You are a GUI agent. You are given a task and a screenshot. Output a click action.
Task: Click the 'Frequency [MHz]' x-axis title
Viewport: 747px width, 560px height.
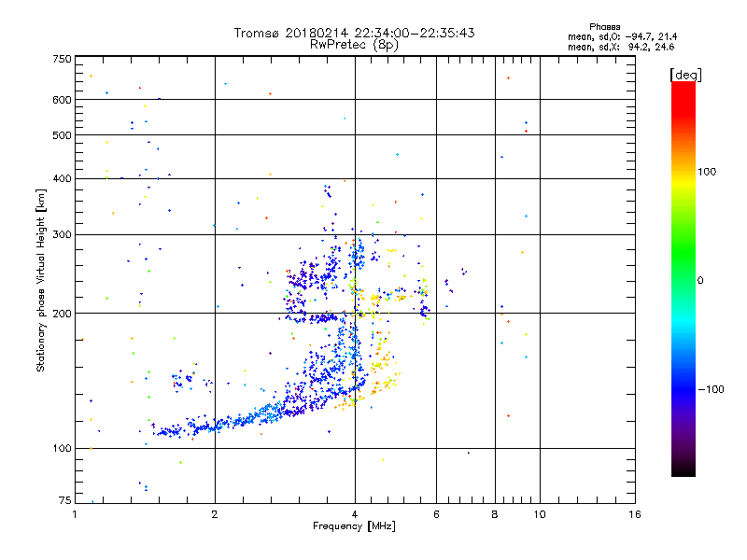pyautogui.click(x=354, y=526)
